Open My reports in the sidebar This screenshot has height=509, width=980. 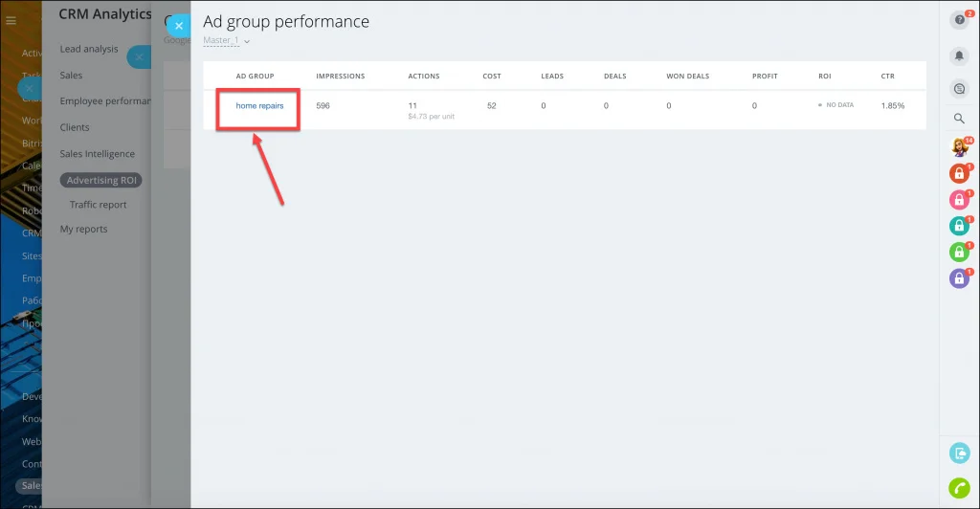pyautogui.click(x=84, y=229)
